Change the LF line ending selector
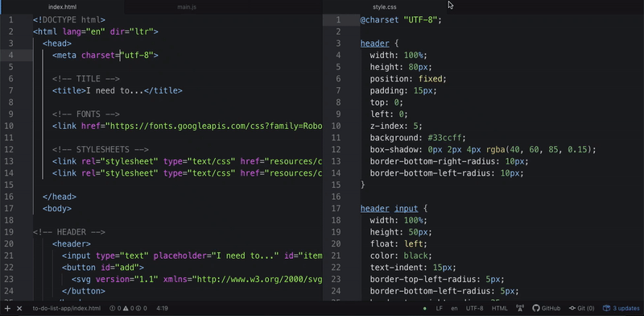Viewport: 644px width, 316px height. pyautogui.click(x=439, y=308)
